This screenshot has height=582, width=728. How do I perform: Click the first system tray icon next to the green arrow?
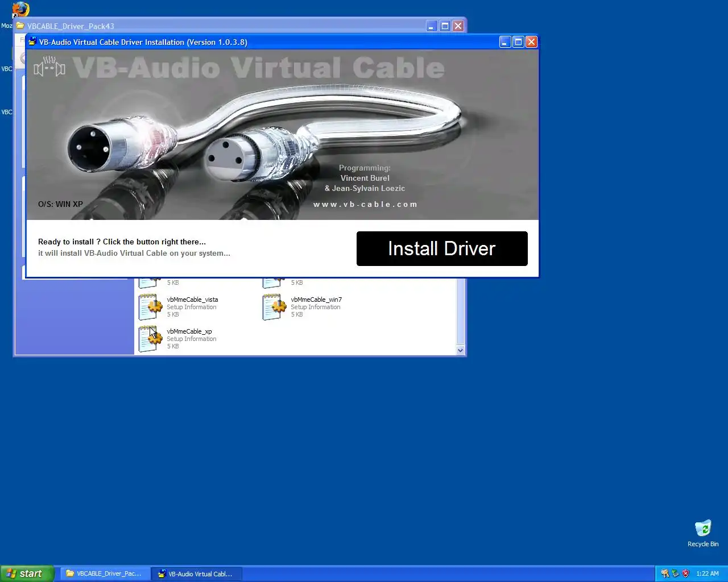665,573
